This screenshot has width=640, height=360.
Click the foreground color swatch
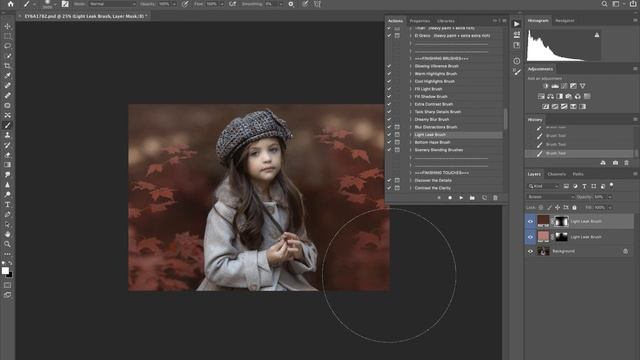tap(5, 271)
